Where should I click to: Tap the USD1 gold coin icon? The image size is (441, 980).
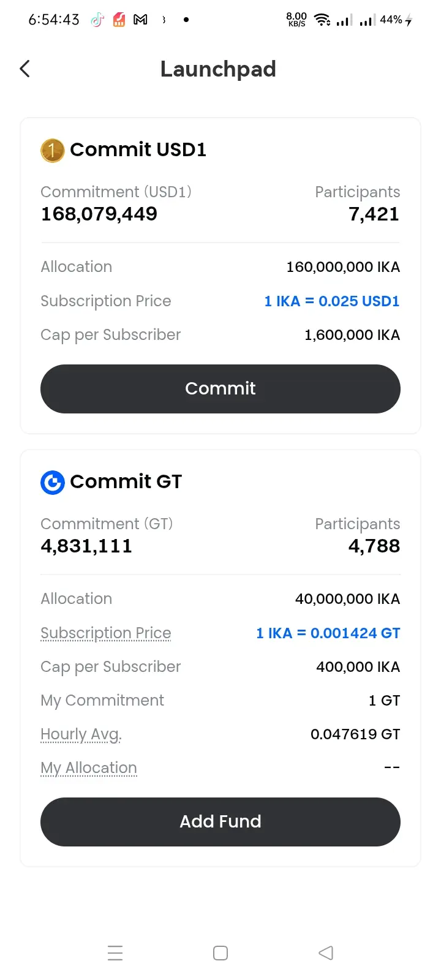point(53,150)
